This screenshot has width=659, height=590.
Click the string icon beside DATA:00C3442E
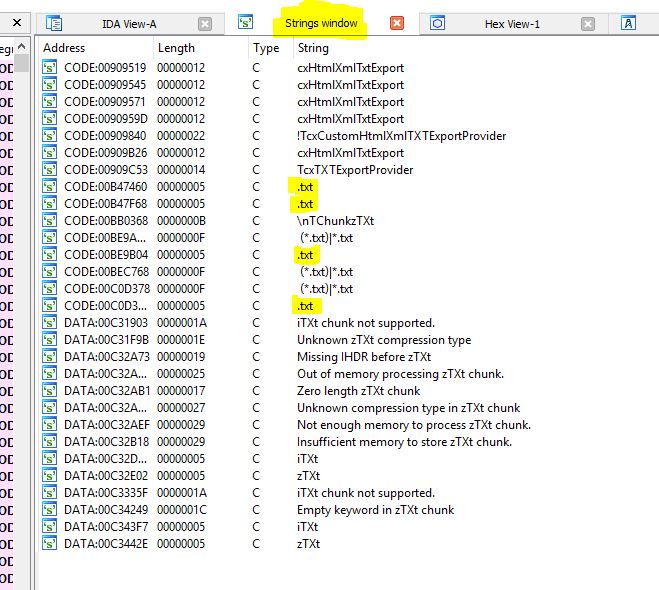(50, 544)
